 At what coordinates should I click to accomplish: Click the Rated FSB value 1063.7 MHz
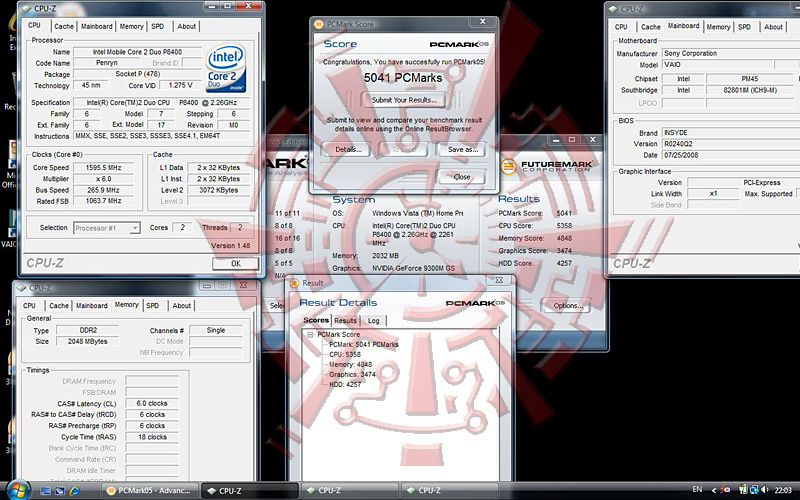point(104,201)
